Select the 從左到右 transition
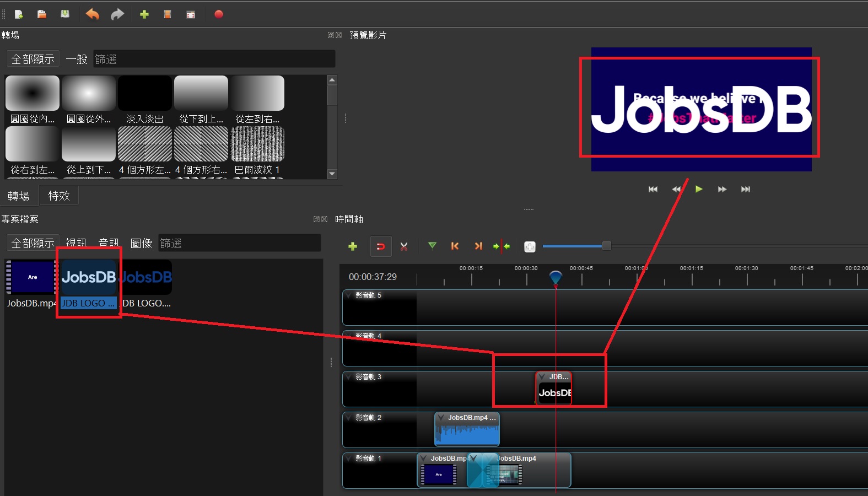 click(257, 100)
